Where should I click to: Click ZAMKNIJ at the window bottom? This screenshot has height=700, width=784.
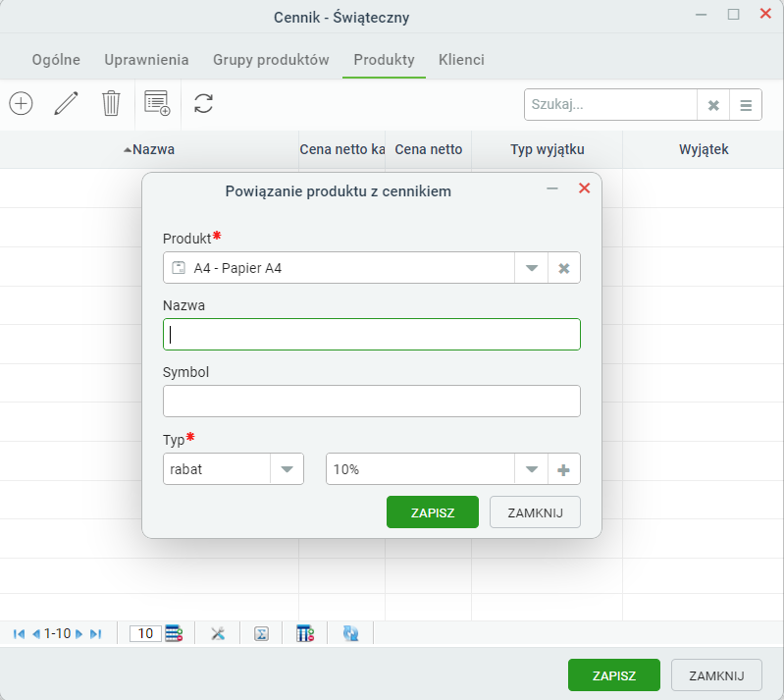(716, 675)
